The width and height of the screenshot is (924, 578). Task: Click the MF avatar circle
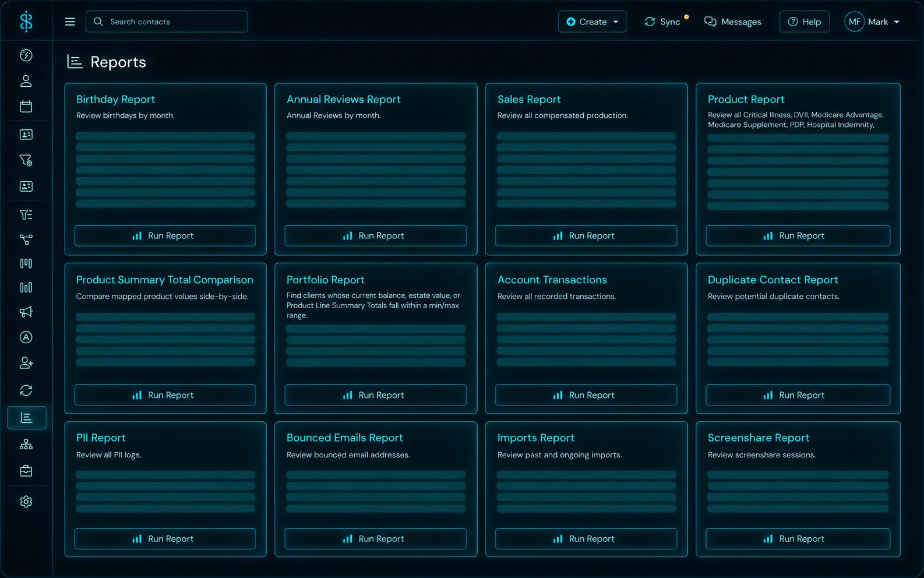tap(854, 22)
